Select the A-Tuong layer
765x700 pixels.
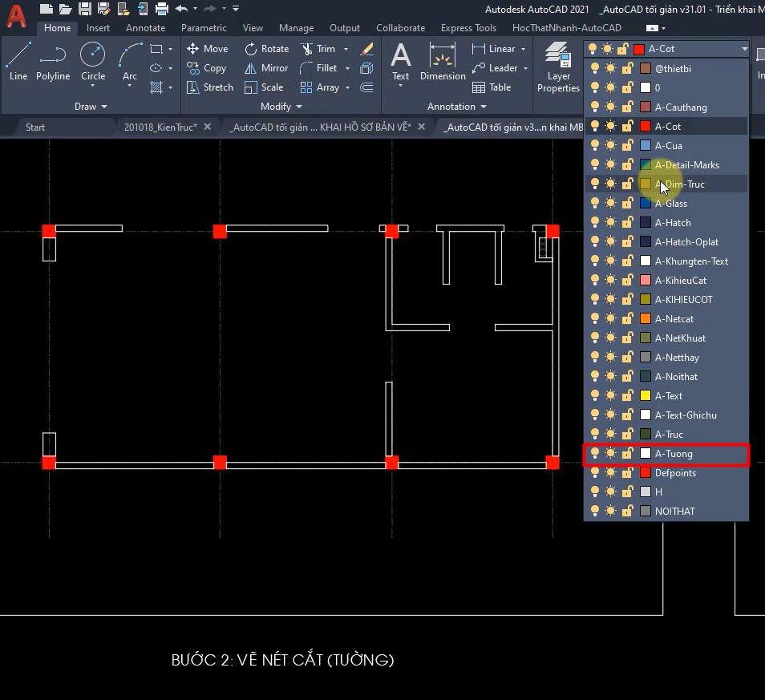[674, 454]
